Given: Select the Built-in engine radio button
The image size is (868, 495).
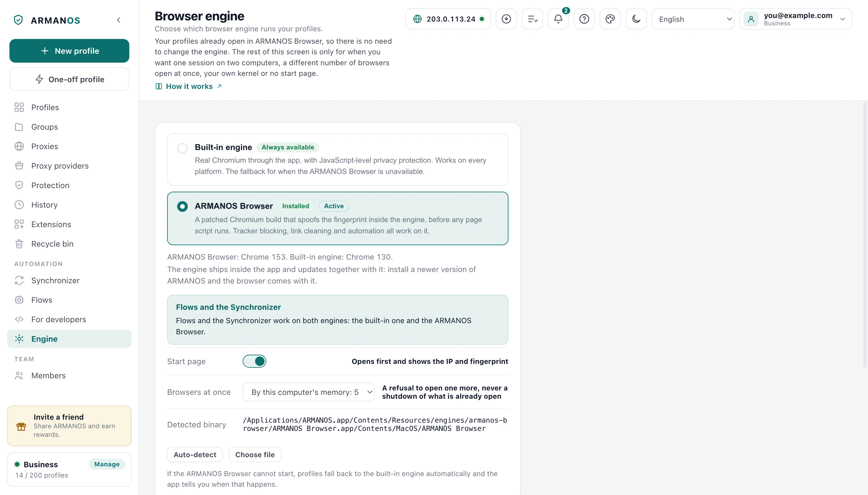Looking at the screenshot, I should click(182, 148).
